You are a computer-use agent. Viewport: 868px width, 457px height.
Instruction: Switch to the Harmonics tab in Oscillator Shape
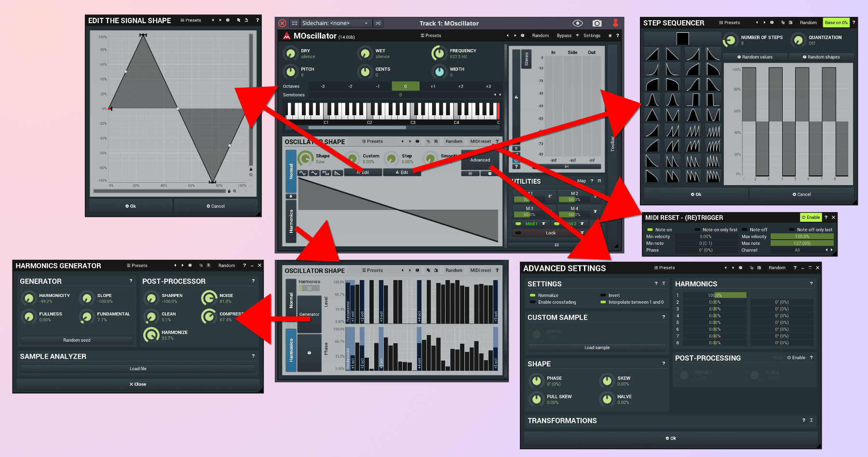click(x=291, y=221)
